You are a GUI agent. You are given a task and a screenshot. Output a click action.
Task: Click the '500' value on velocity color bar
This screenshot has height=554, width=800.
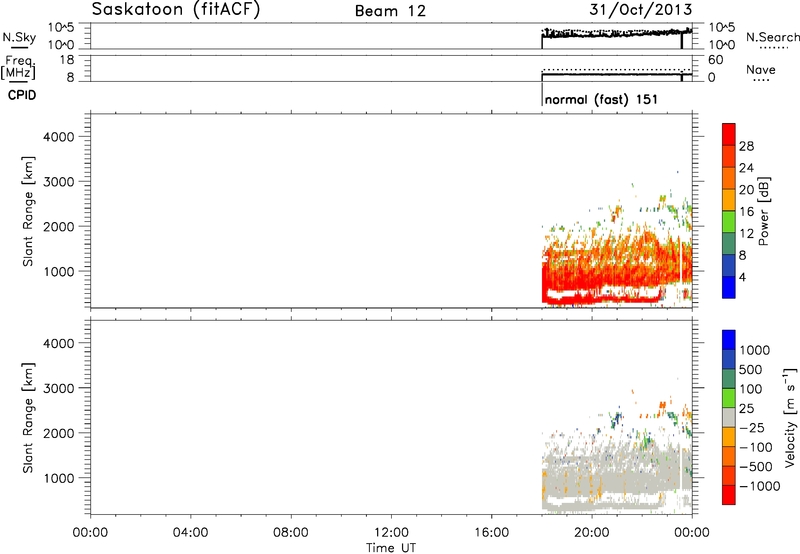click(751, 370)
